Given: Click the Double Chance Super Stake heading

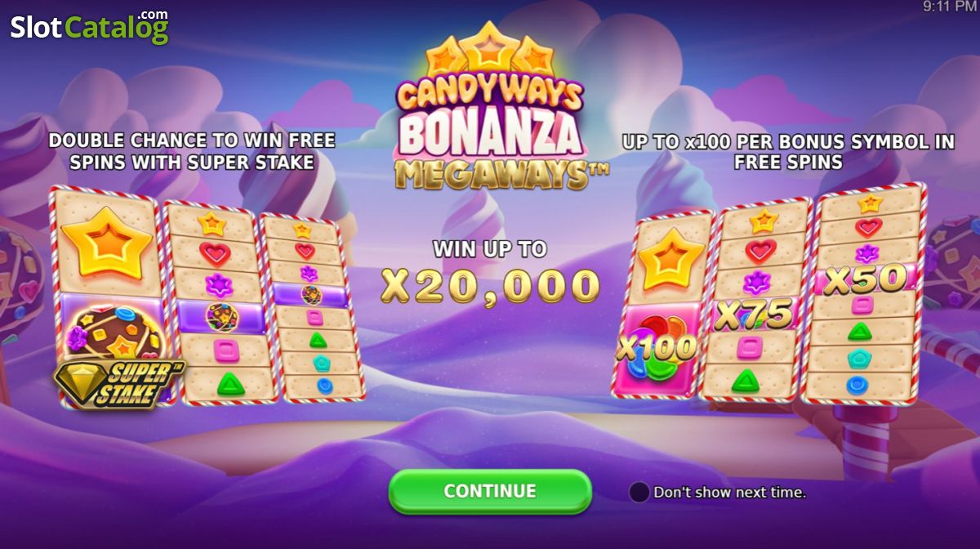Looking at the screenshot, I should coord(192,150).
